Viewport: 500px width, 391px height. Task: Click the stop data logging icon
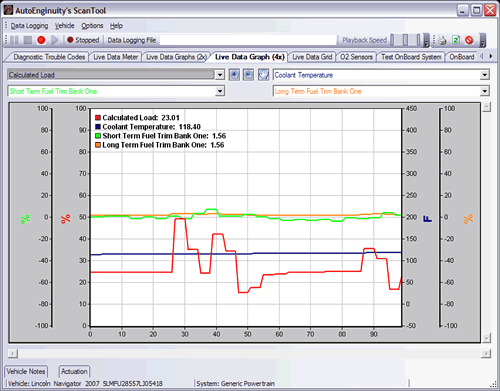click(28, 40)
